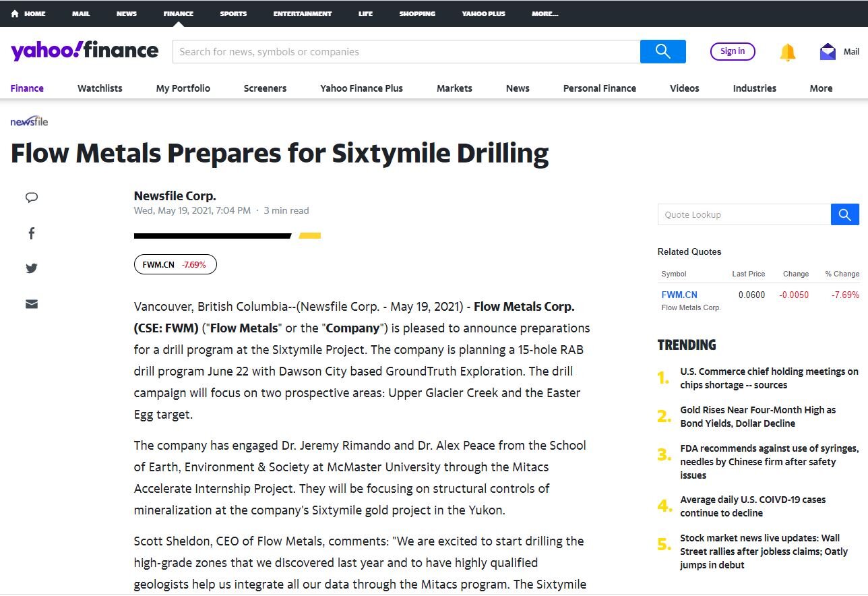Viewport: 868px width, 596px height.
Task: Focus the news and symbols search field
Action: point(406,52)
